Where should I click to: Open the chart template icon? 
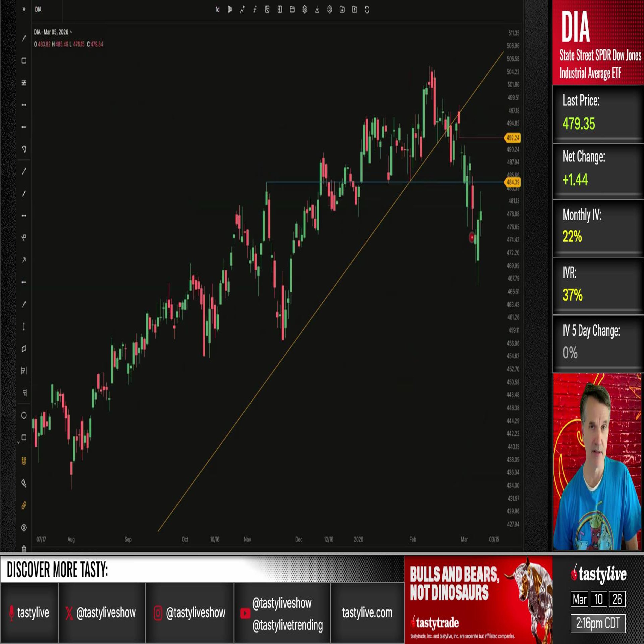[267, 10]
